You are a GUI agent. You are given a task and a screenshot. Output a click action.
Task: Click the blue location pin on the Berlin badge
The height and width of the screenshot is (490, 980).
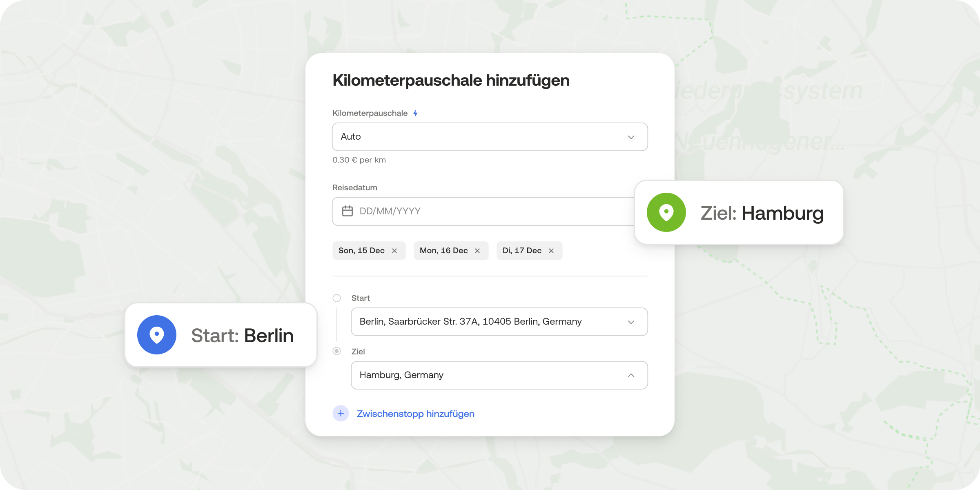(156, 334)
